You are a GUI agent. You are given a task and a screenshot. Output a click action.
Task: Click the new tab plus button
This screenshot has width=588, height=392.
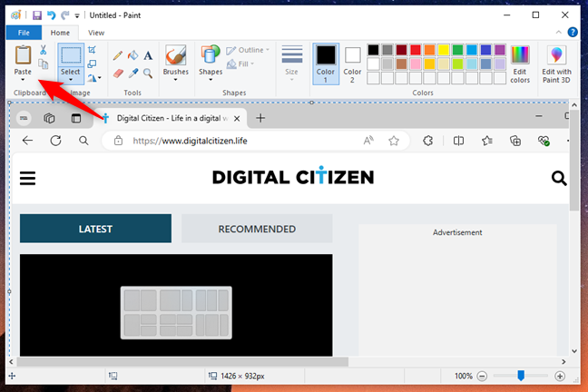pos(260,118)
